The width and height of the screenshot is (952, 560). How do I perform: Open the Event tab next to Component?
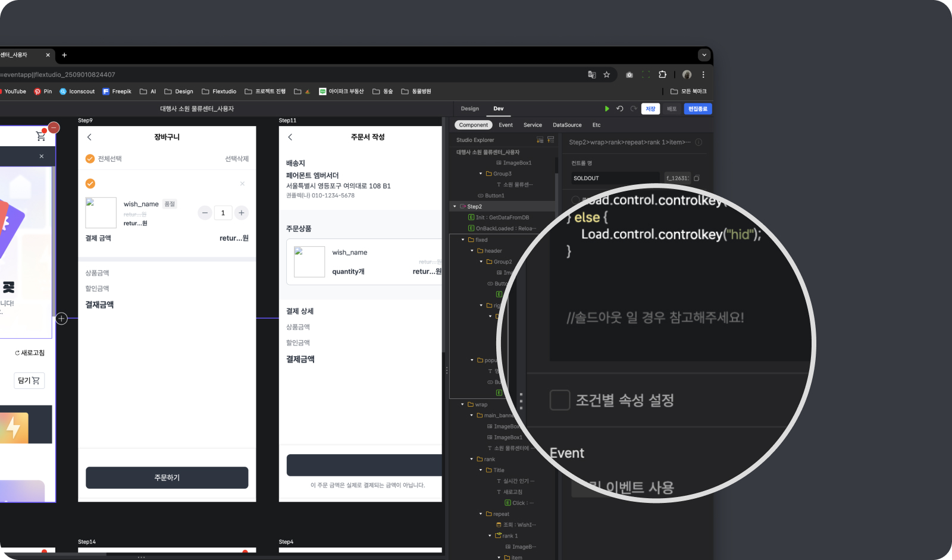click(505, 125)
